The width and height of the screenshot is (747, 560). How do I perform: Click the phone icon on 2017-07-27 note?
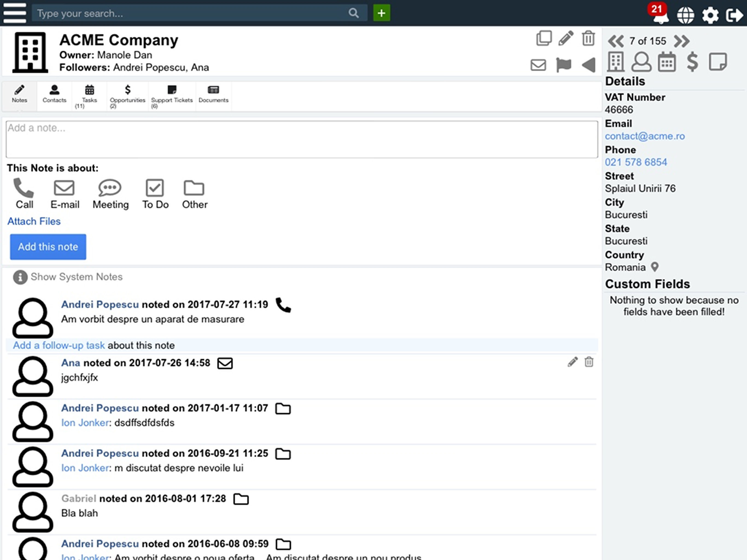(283, 305)
